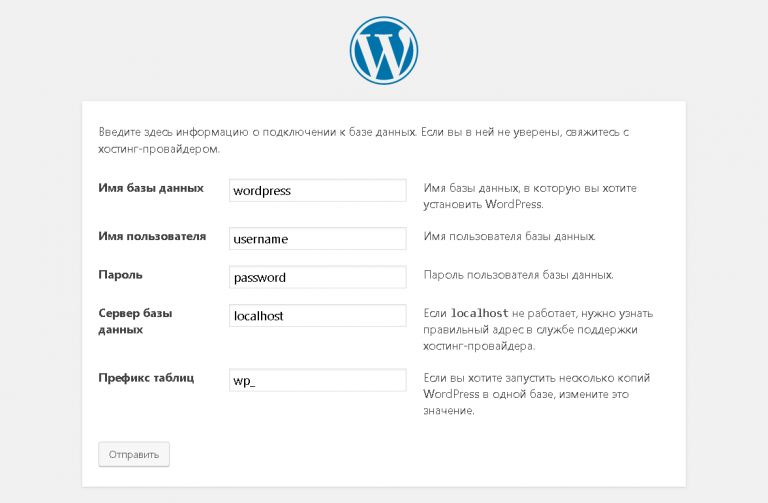Focus the database name field containing wordpress

click(x=317, y=190)
